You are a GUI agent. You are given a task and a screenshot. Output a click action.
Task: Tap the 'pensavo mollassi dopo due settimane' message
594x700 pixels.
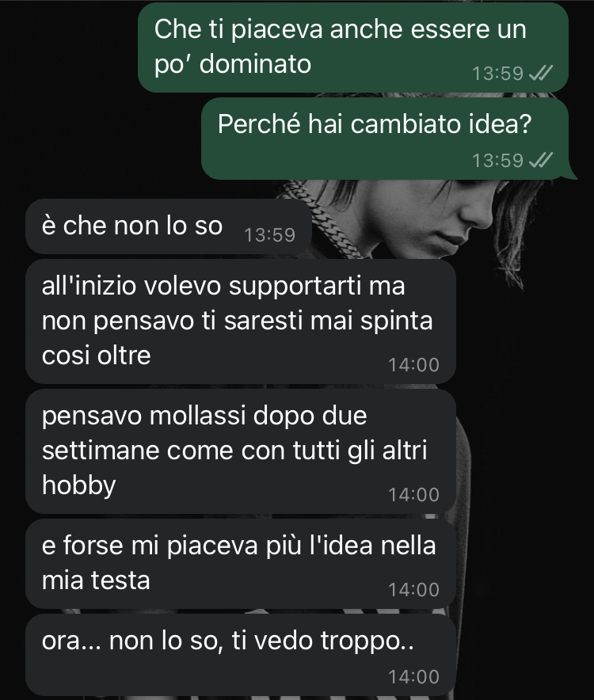(241, 451)
